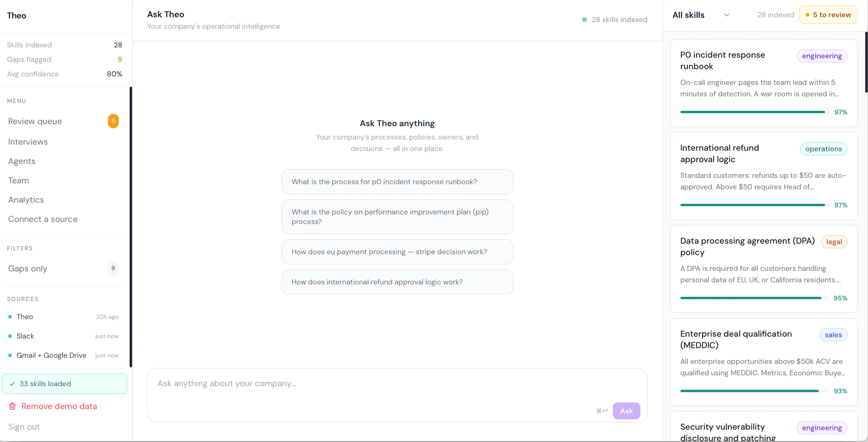
Task: Click the keyboard shortcut icon near Ask button
Action: click(x=602, y=411)
